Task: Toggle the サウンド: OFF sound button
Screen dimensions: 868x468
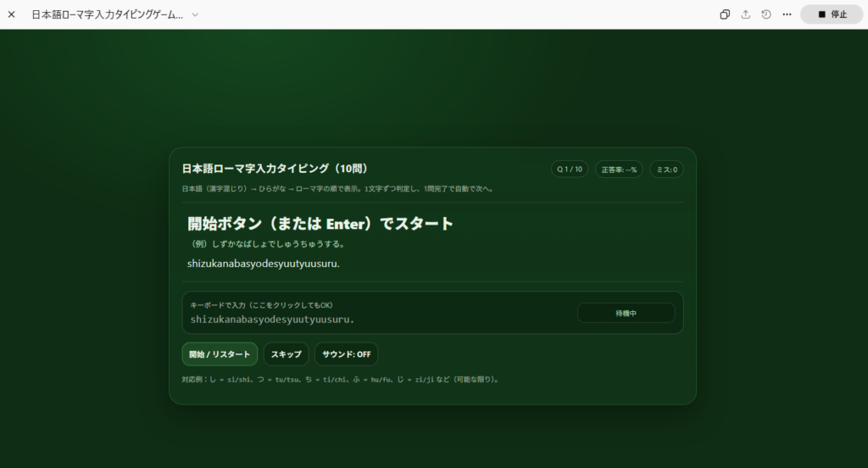Action: coord(346,354)
